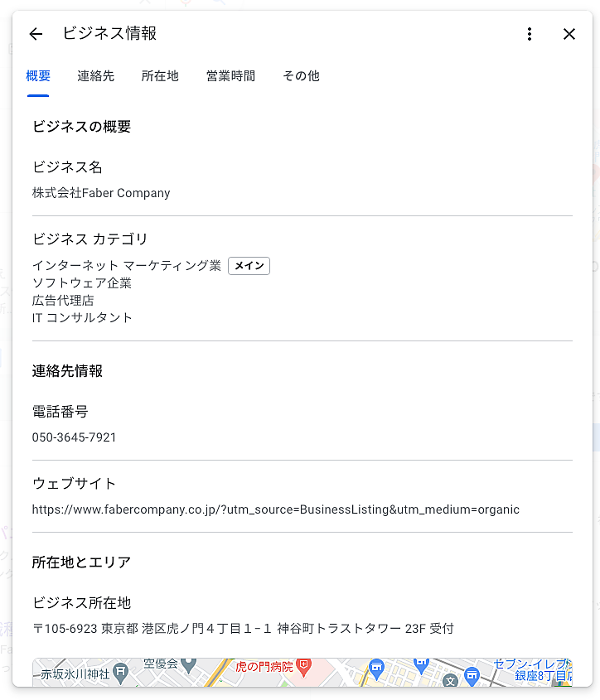Click the blue shopping pin right of 虎の門病院

[x=376, y=667]
